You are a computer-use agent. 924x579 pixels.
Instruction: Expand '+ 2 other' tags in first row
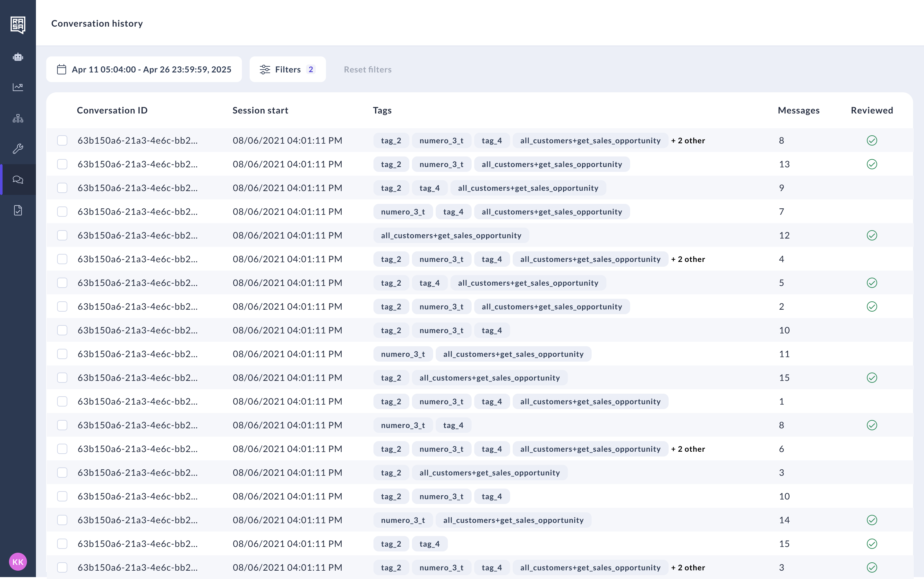point(688,140)
